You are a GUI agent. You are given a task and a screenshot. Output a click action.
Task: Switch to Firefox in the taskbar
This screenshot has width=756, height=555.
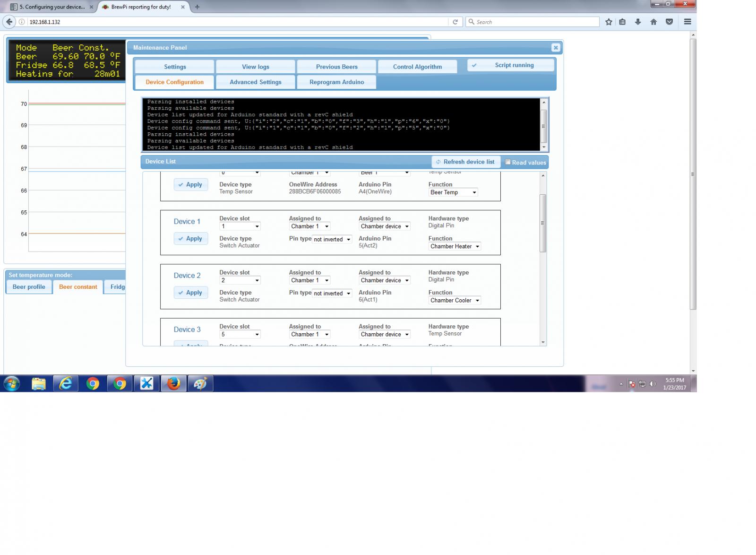tap(173, 383)
